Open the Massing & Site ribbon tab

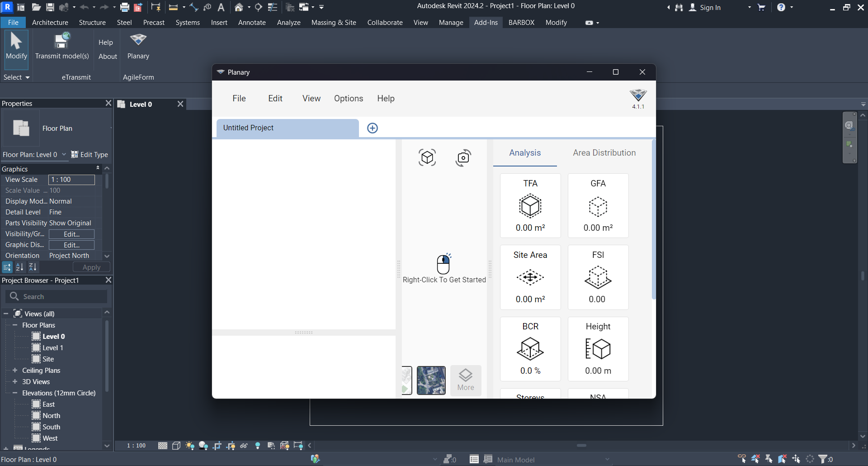334,23
